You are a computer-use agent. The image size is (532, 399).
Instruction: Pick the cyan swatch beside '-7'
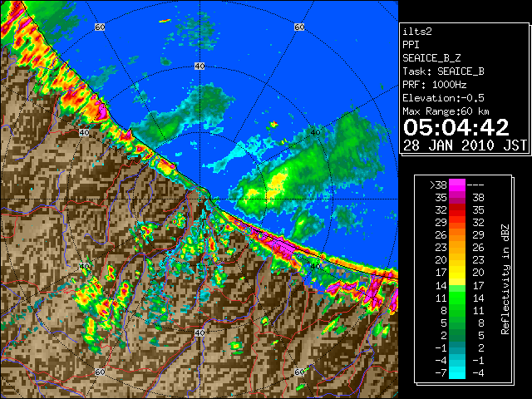click(x=457, y=373)
